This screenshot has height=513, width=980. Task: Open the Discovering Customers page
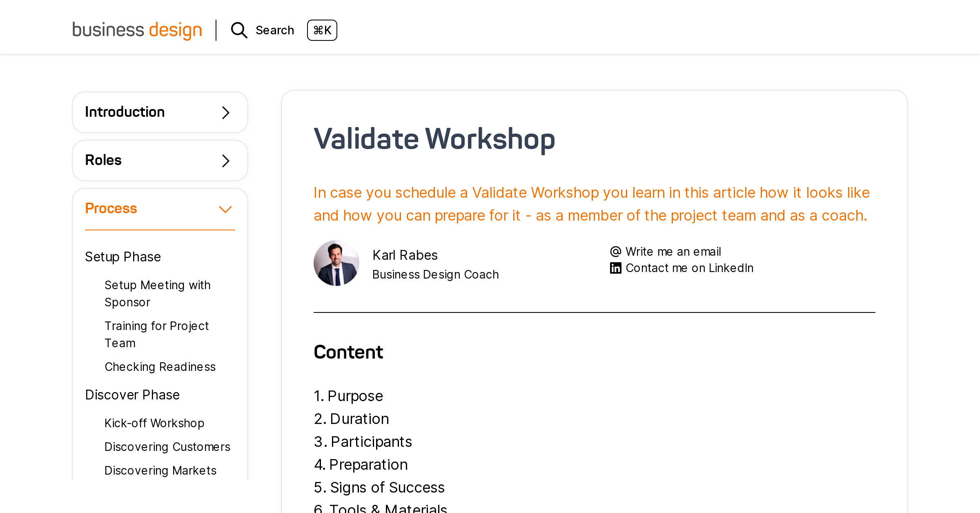tap(167, 447)
